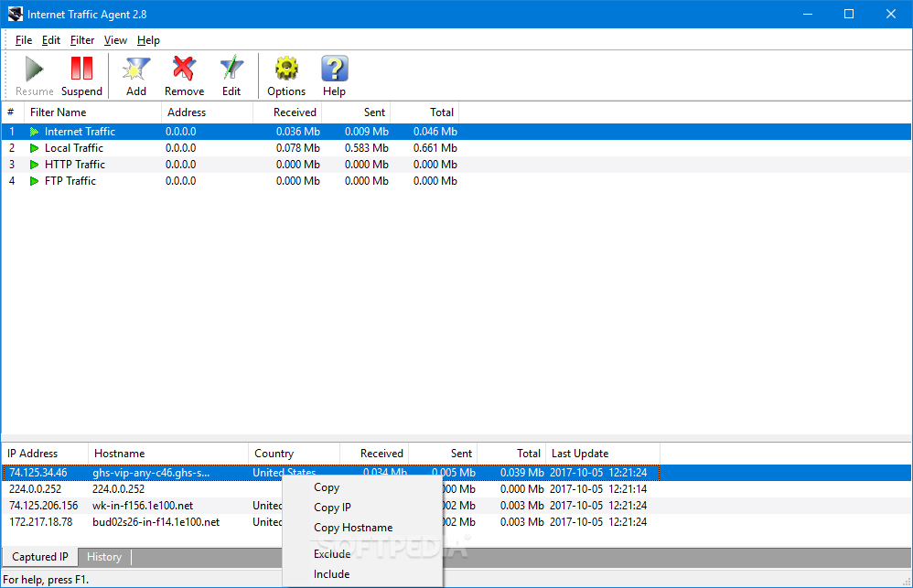Image resolution: width=913 pixels, height=588 pixels.
Task: Sort captured IPs by the Last Update header
Action: point(603,454)
